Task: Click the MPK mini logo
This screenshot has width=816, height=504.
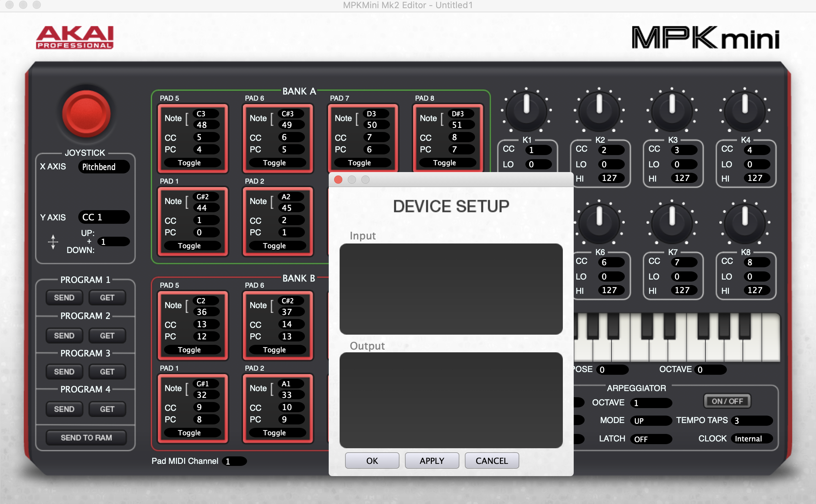Action: point(705,38)
